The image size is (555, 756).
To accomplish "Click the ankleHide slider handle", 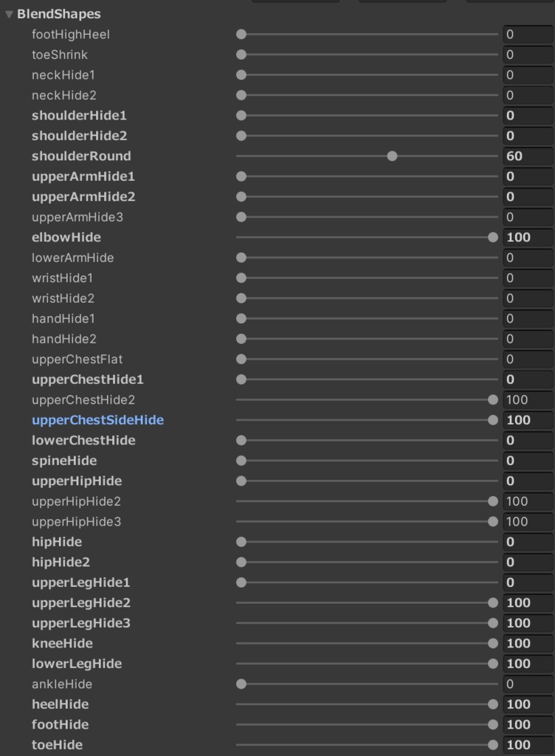I will click(x=241, y=684).
